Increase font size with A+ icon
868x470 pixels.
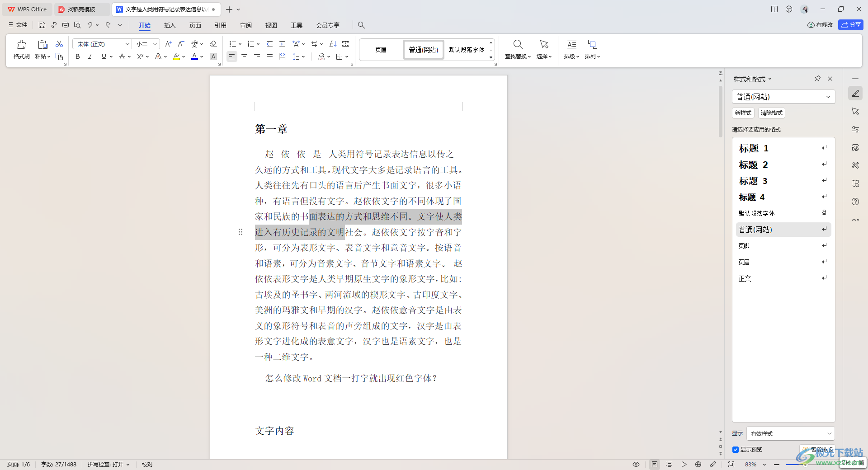pos(168,44)
